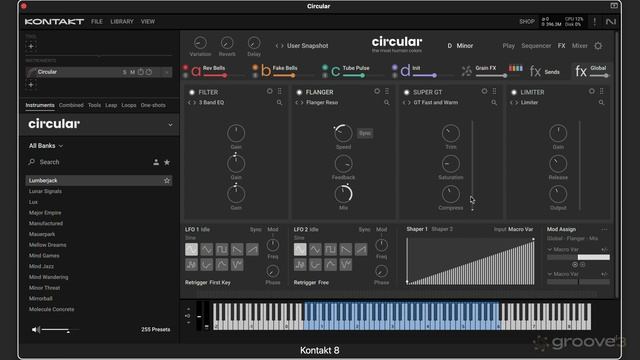640x360 pixels.
Task: Favorite the Lumberjack preset
Action: [167, 180]
